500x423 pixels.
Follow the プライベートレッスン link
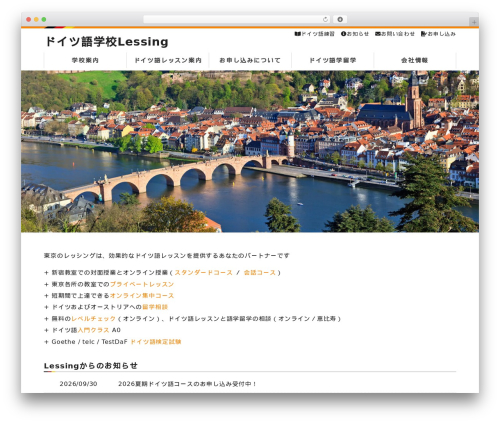142,284
